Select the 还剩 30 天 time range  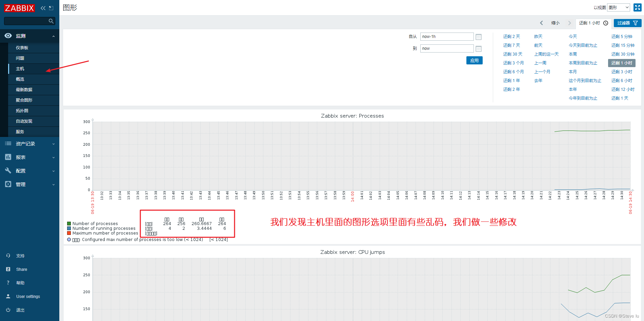pos(512,54)
